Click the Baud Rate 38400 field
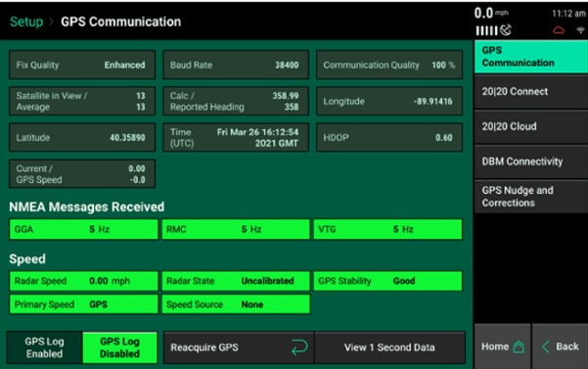This screenshot has width=588, height=369. (236, 65)
